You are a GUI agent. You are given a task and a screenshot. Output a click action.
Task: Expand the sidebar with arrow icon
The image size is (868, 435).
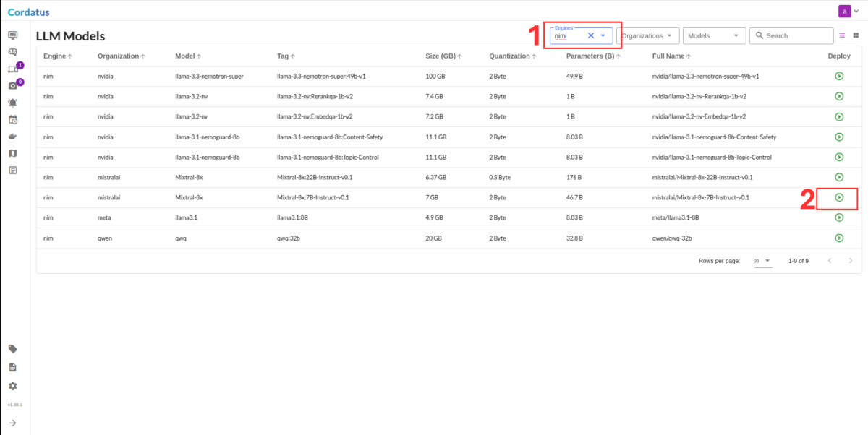[x=12, y=423]
